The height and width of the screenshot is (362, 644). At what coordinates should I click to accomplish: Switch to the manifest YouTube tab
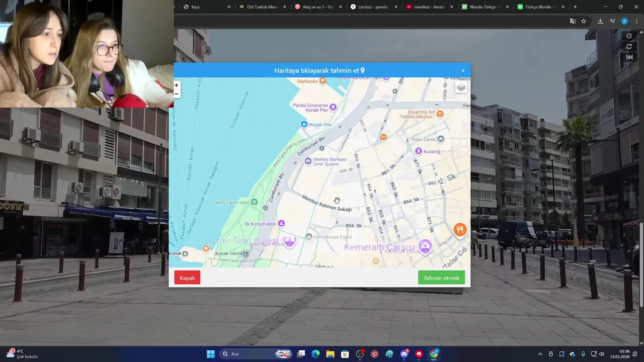point(429,7)
